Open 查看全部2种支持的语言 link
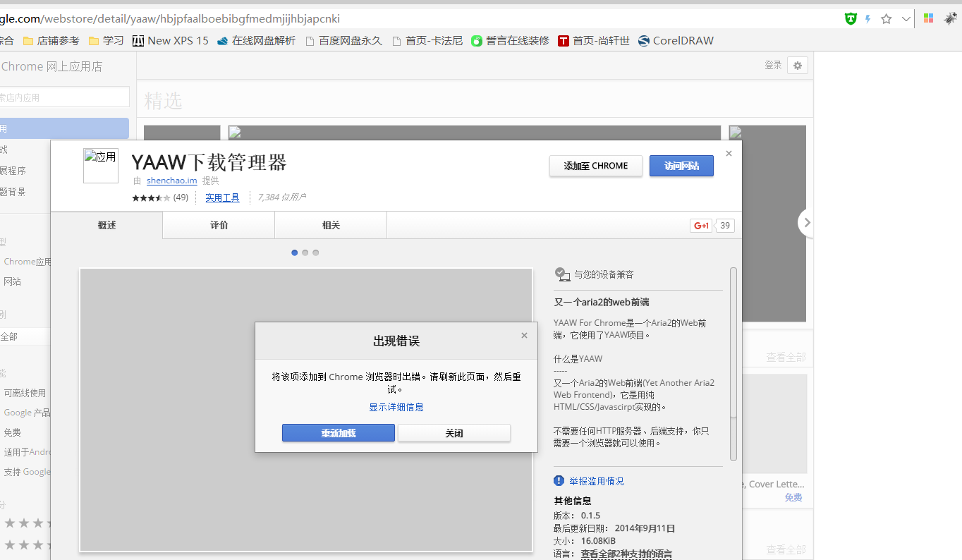Screen dimensions: 962x560 pos(626,554)
